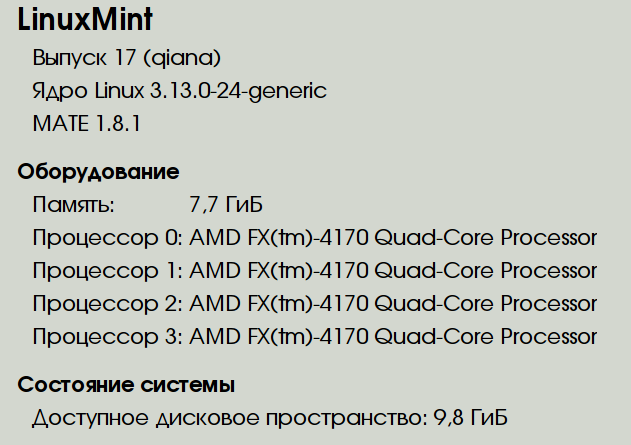Click the 'Доступное дисковое пространство:' label
This screenshot has width=631, height=445.
coord(226,417)
